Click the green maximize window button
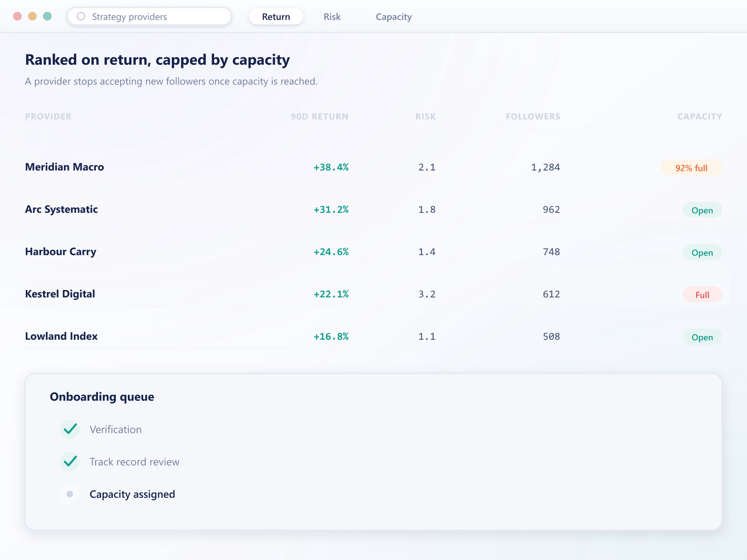747x560 pixels. click(47, 16)
